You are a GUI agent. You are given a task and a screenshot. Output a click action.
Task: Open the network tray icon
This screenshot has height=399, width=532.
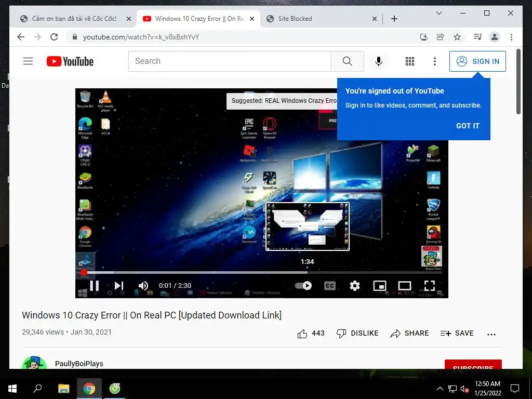[x=453, y=389]
